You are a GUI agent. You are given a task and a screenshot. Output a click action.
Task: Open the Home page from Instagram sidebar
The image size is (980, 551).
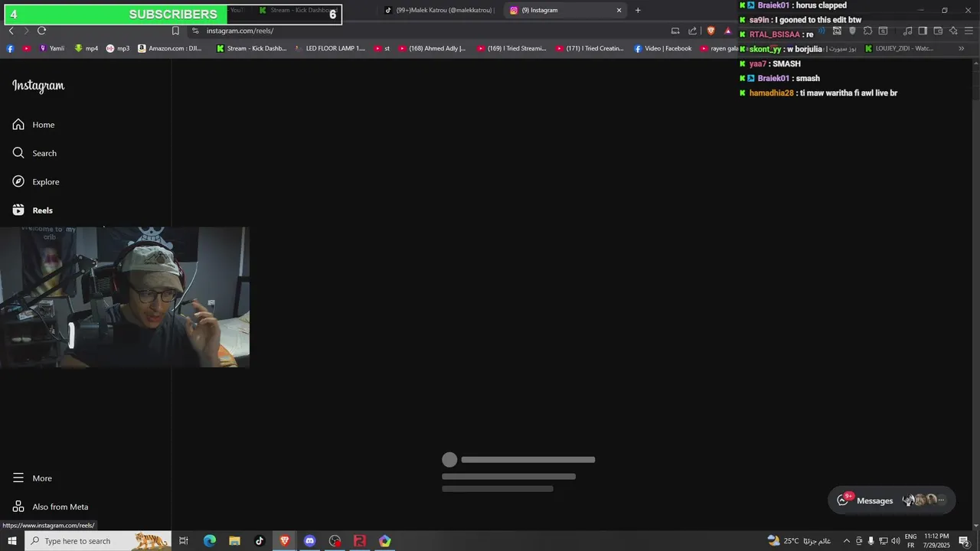34,125
